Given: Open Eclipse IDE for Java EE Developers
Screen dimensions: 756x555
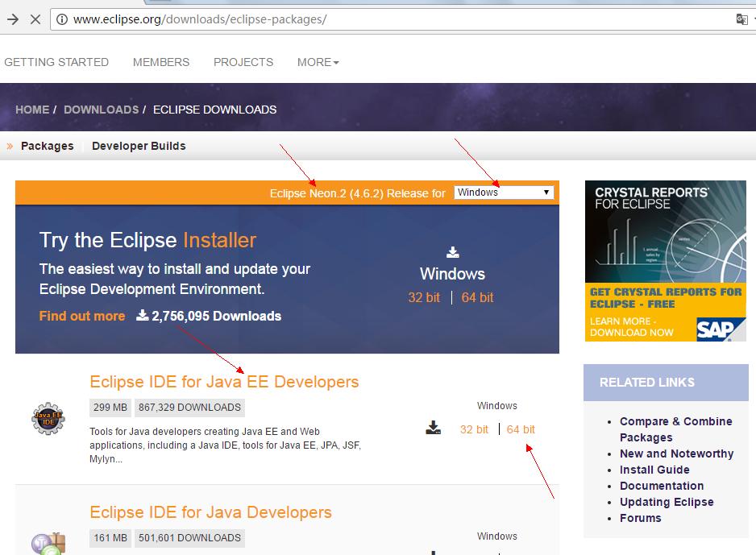Looking at the screenshot, I should pyautogui.click(x=224, y=382).
